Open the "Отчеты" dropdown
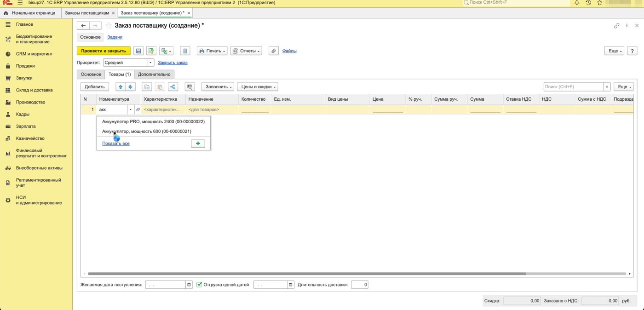Viewport: 644px width, 310px height. click(x=246, y=51)
